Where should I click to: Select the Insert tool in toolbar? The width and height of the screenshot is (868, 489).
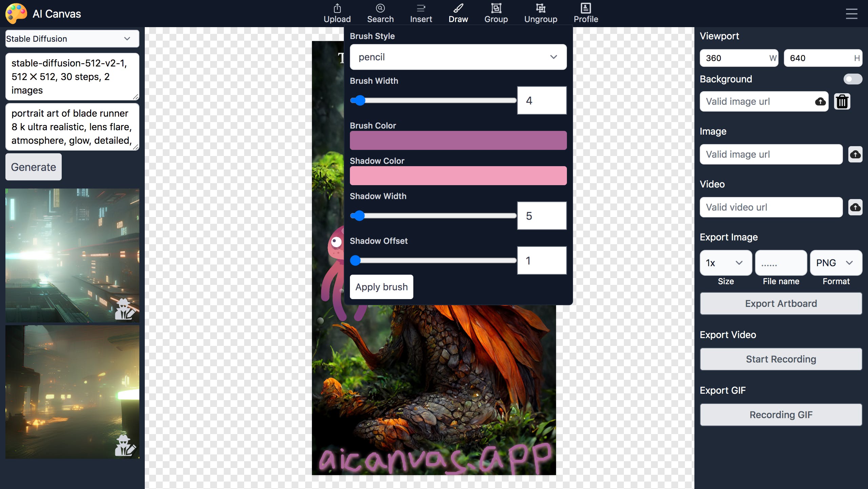421,13
